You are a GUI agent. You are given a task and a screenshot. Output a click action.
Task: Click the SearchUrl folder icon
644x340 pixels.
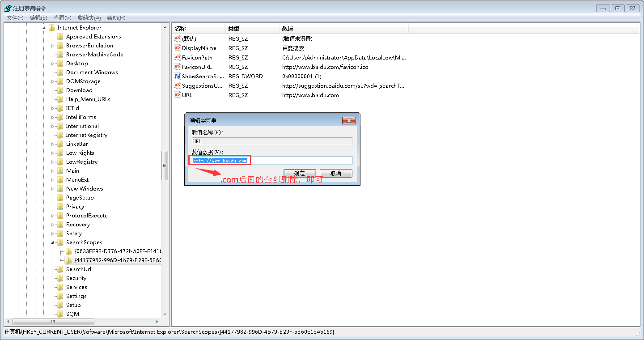(60, 269)
